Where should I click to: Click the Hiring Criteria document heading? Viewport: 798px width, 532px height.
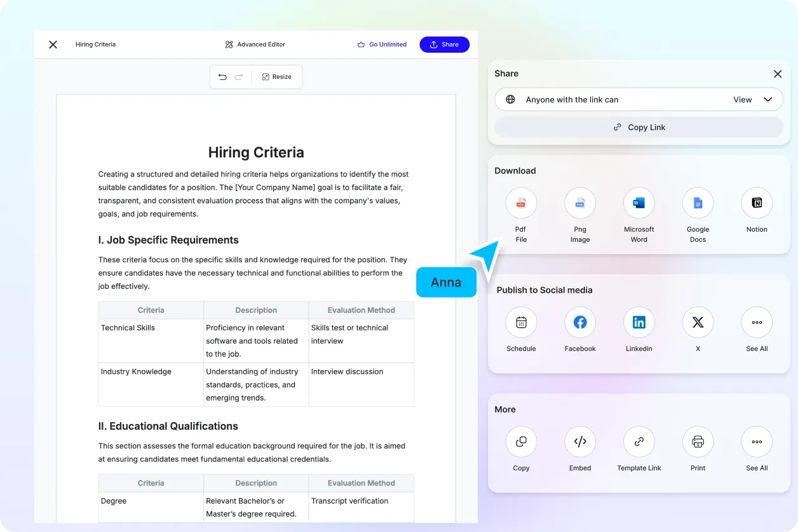tap(256, 152)
